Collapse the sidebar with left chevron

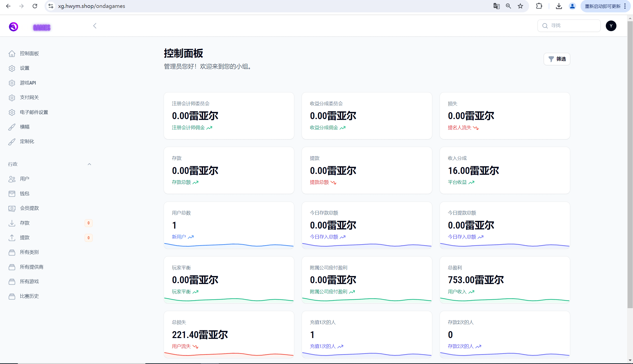(x=95, y=26)
